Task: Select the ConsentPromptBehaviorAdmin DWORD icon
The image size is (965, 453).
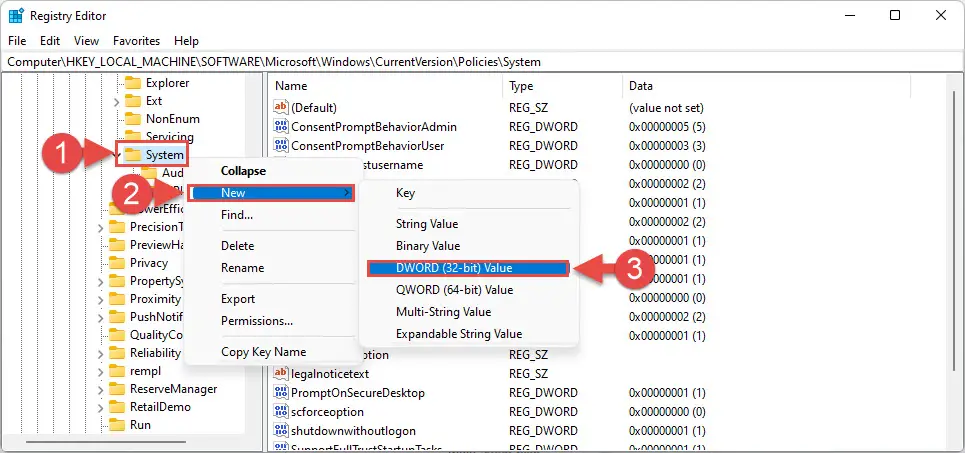Action: coord(281,127)
